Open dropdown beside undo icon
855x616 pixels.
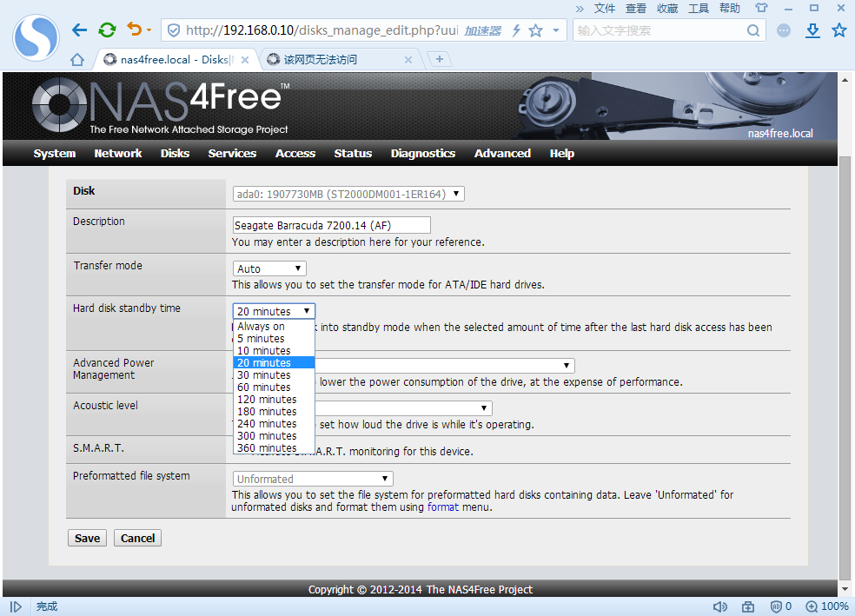tap(149, 30)
